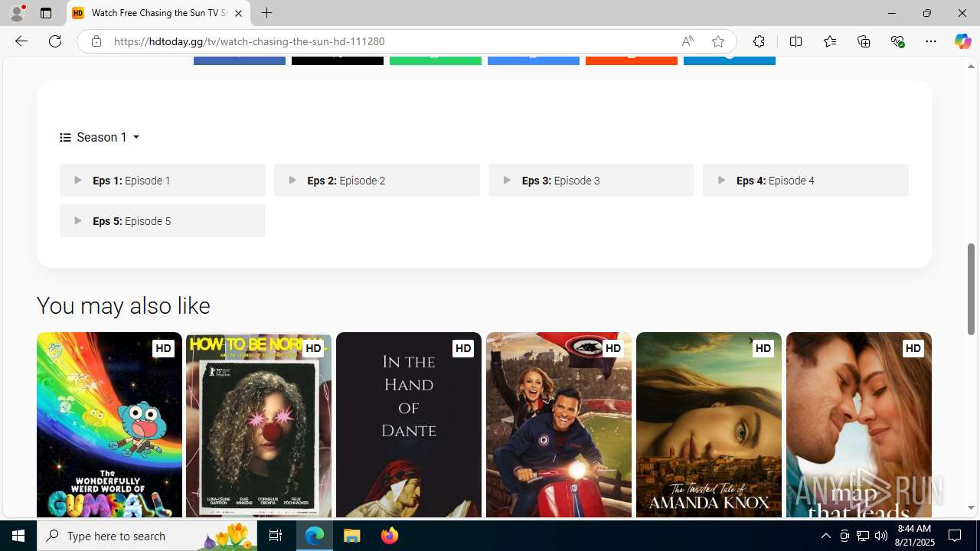Switch to Microsoft Edge on the taskbar
The height and width of the screenshot is (551, 980).
click(315, 536)
